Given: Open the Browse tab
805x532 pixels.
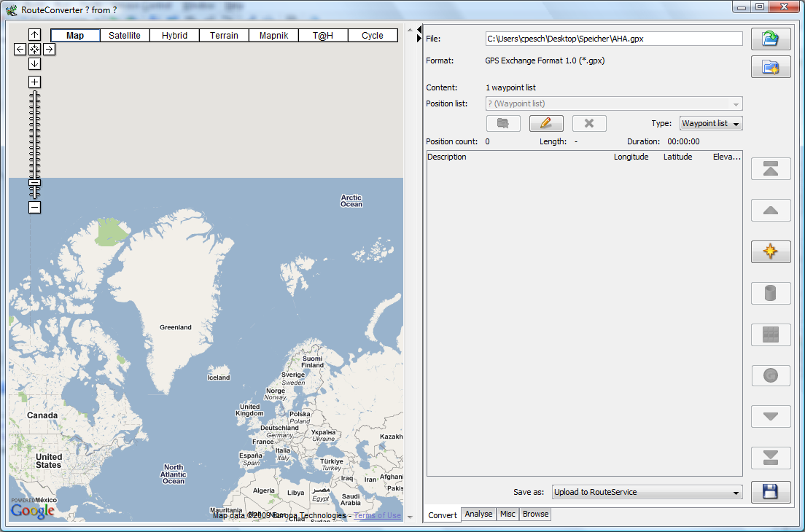Looking at the screenshot, I should point(535,514).
